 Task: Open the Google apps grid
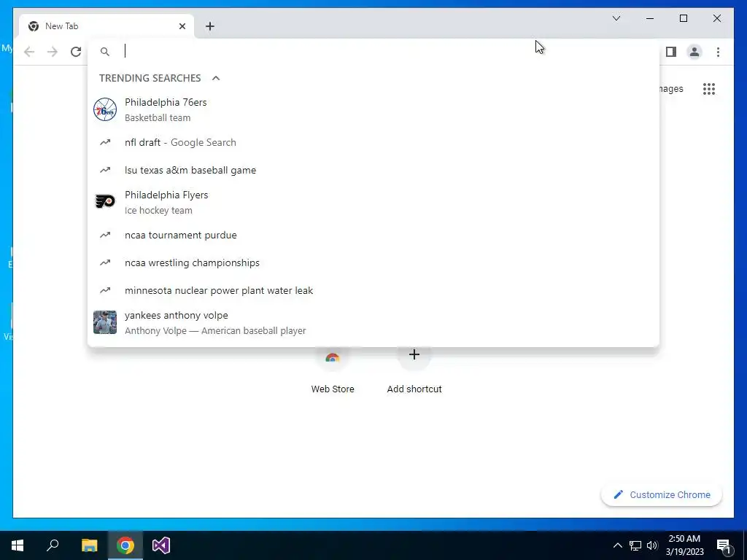tap(709, 88)
